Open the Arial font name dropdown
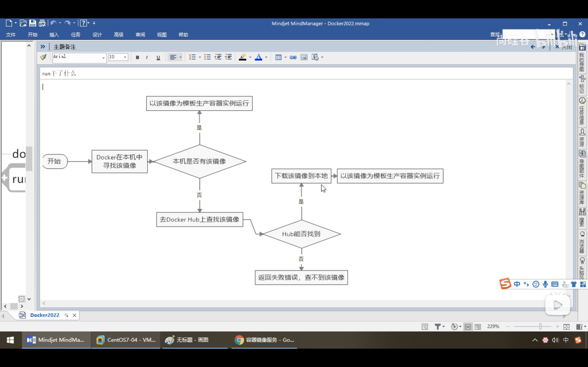Screen dimensions: 588x367 click(x=103, y=58)
